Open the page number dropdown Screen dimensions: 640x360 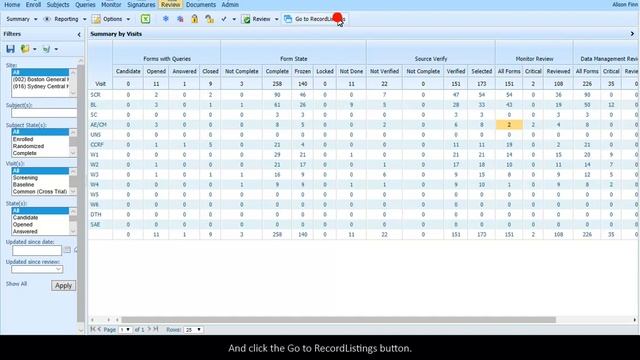(125, 329)
